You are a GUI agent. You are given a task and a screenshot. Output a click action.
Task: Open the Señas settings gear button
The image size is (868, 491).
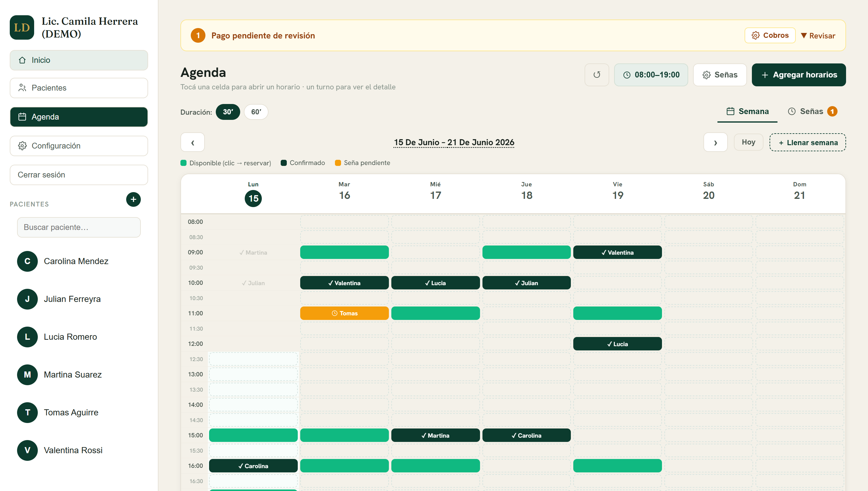[x=720, y=74]
